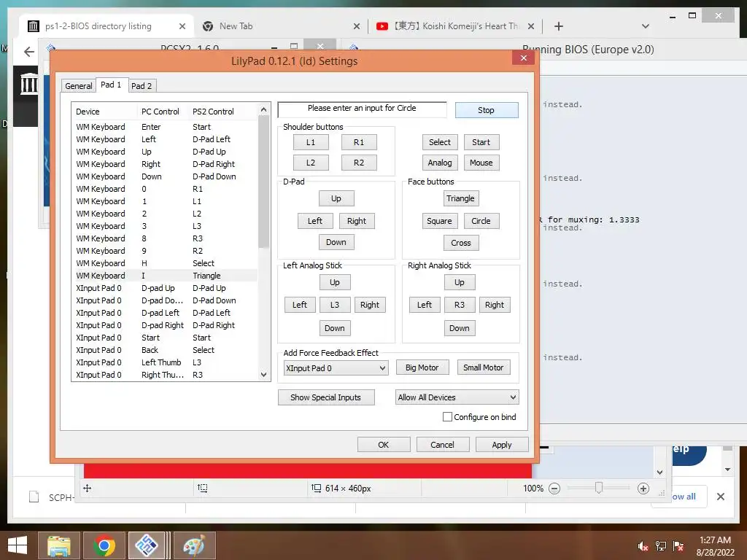Close the ps1-2-BIOS directory listing tab
The height and width of the screenshot is (560, 747).
pos(182,26)
